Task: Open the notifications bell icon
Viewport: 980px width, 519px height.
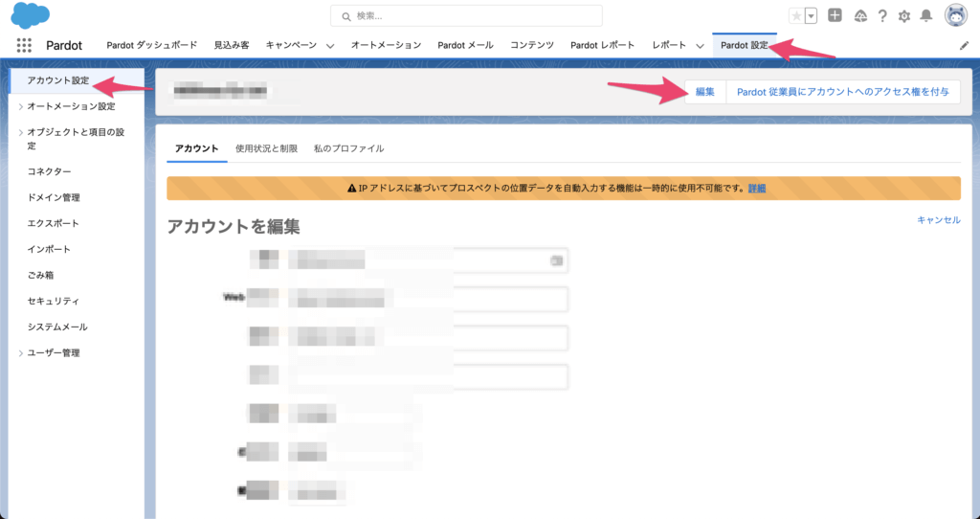Action: (x=925, y=16)
